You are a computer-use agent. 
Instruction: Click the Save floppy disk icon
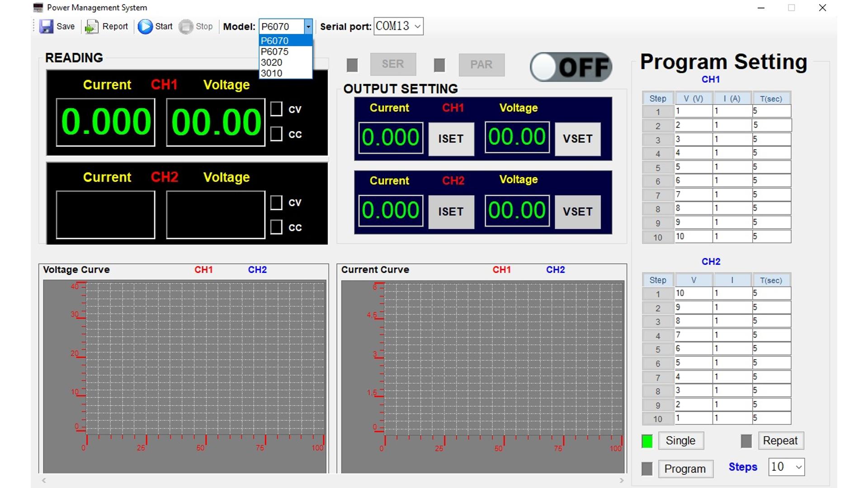tap(46, 27)
